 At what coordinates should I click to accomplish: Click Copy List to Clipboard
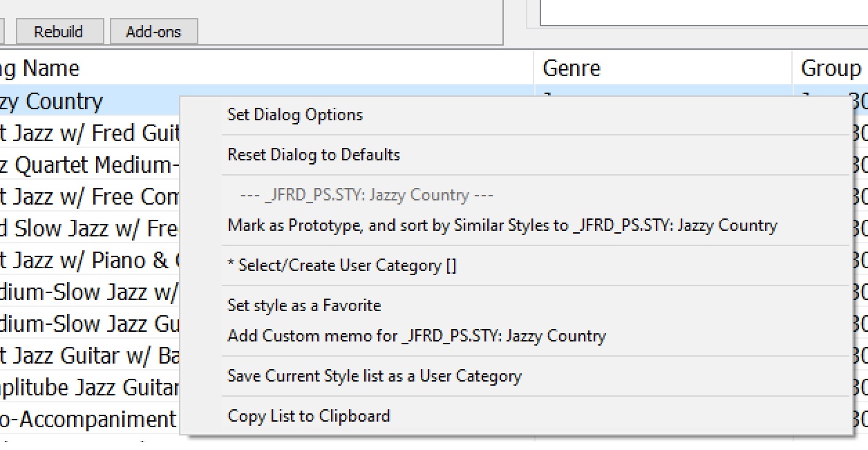coord(309,416)
